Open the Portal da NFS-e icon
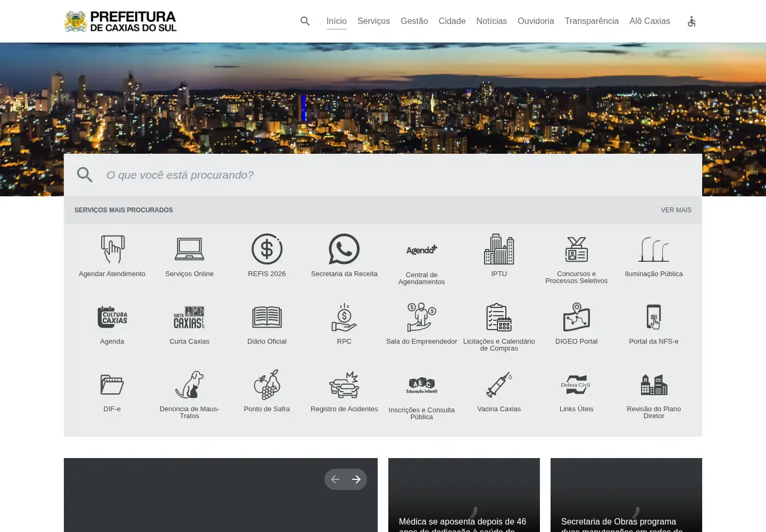 654,317
